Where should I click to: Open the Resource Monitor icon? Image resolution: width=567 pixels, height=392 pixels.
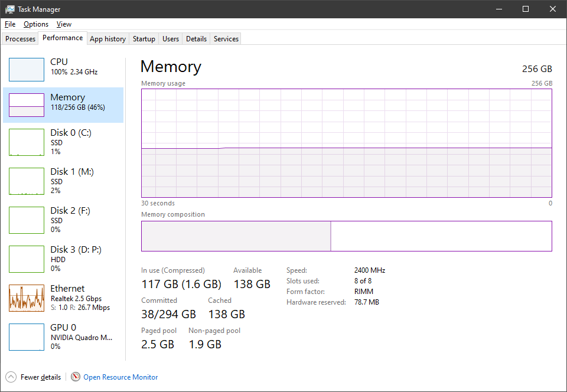(75, 377)
